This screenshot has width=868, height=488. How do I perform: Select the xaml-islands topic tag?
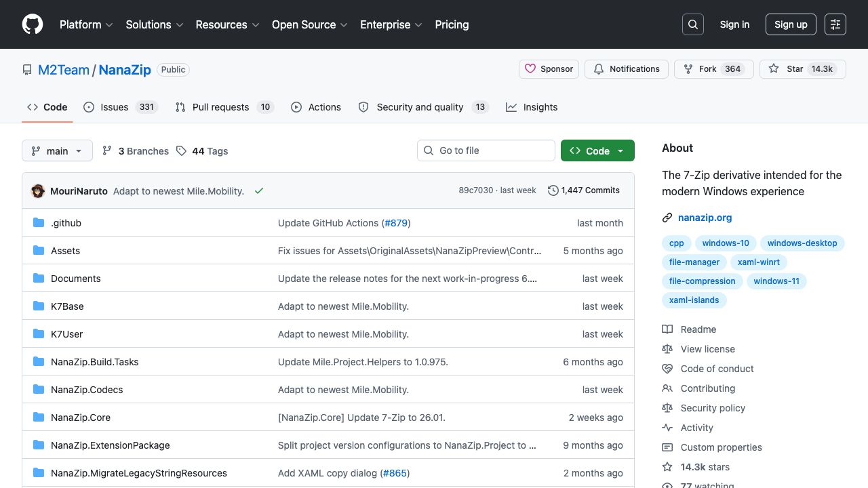pos(694,300)
